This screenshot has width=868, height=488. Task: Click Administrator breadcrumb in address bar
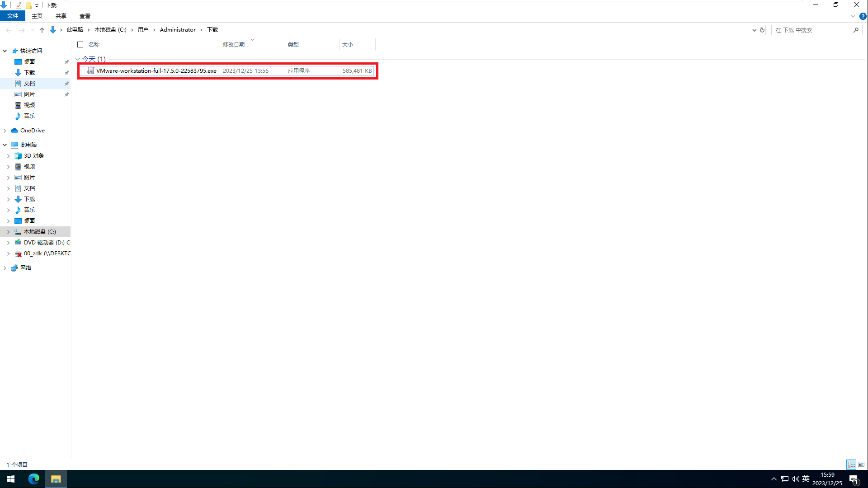178,30
